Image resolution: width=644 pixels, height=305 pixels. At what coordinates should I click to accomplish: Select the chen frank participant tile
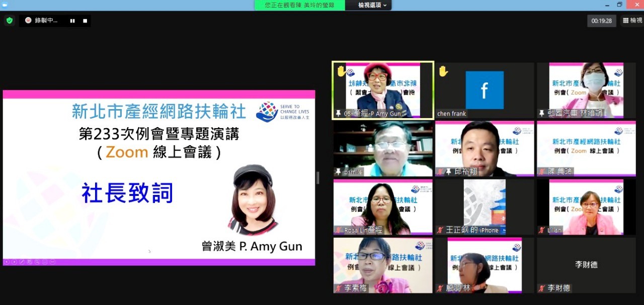coord(484,90)
